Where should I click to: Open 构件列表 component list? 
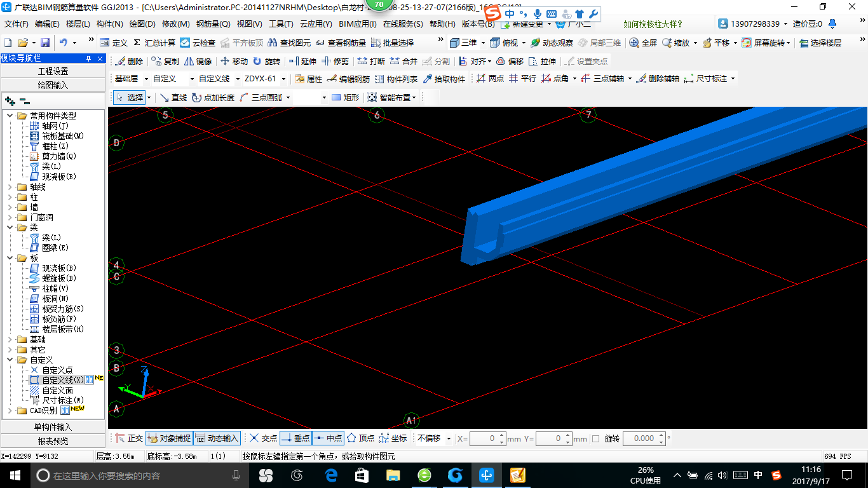[396, 79]
